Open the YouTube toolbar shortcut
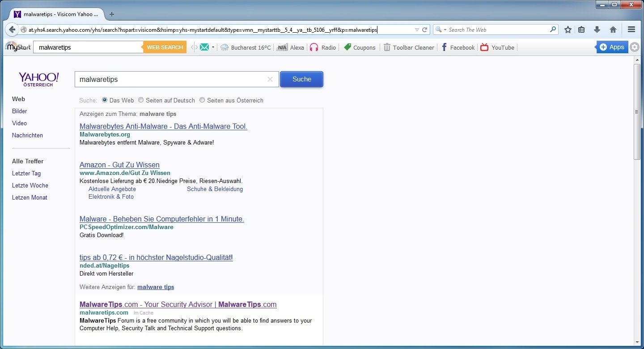This screenshot has height=349, width=644. tap(497, 47)
